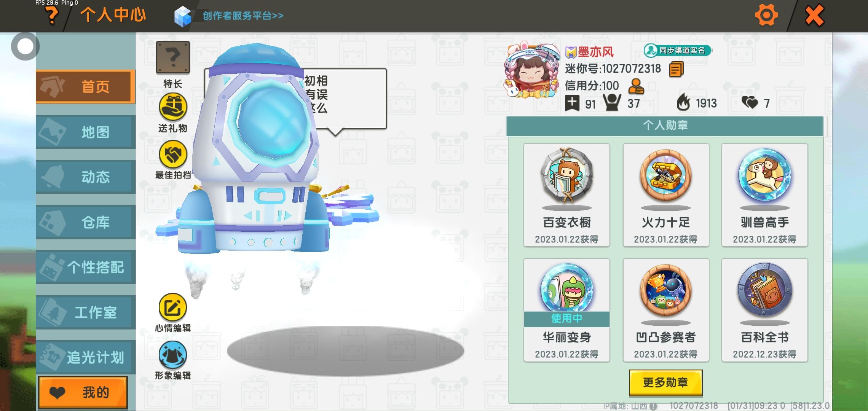
Task: Open the 送礼物 gift icon
Action: (x=173, y=107)
